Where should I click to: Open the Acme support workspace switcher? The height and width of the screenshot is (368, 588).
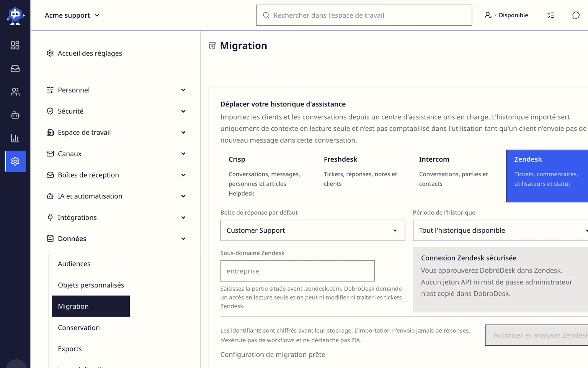point(72,15)
